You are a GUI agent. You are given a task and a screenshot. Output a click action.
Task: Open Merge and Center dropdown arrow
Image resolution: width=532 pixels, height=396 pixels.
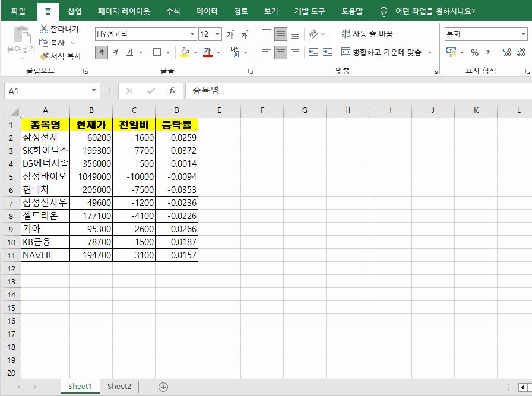430,53
